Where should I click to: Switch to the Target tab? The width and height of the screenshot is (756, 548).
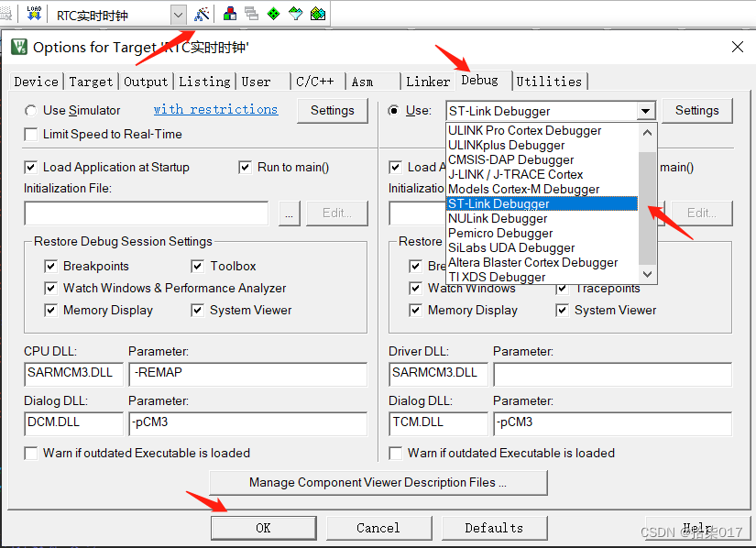tap(91, 82)
